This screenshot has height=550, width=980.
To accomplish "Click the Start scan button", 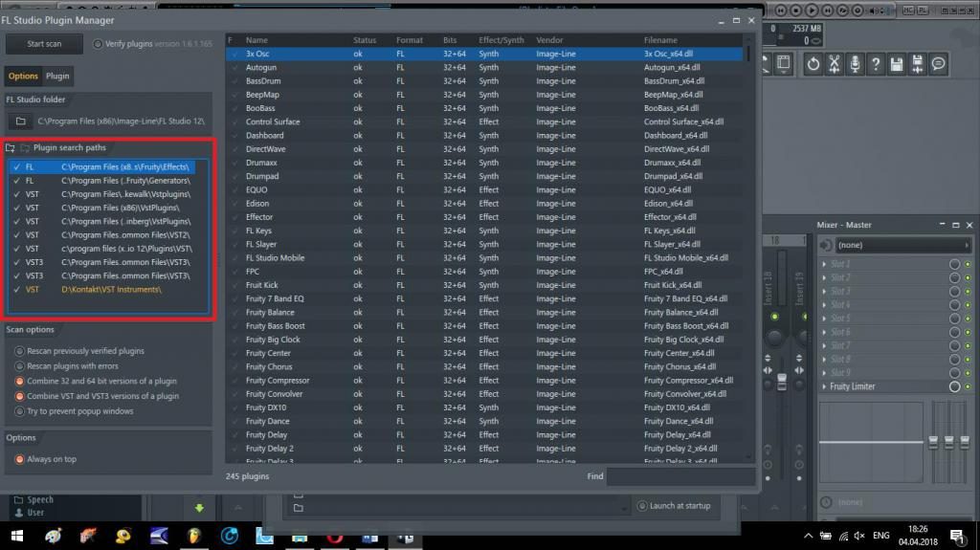I will tap(44, 44).
